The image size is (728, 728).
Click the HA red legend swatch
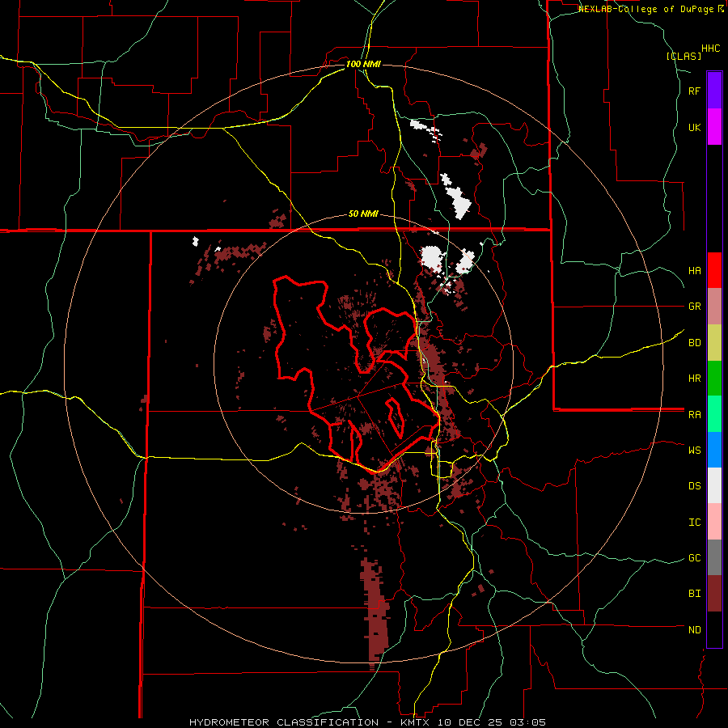714,270
